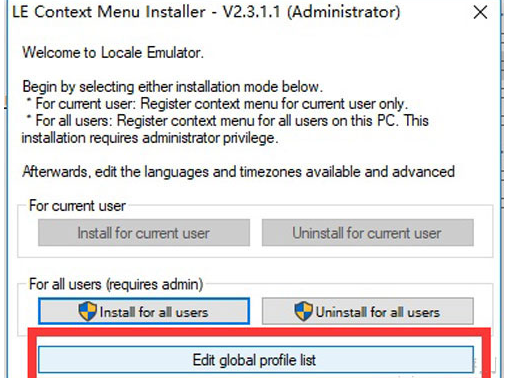510x378 pixels.
Task: Click the requires administrator privilege text
Action: [150, 138]
